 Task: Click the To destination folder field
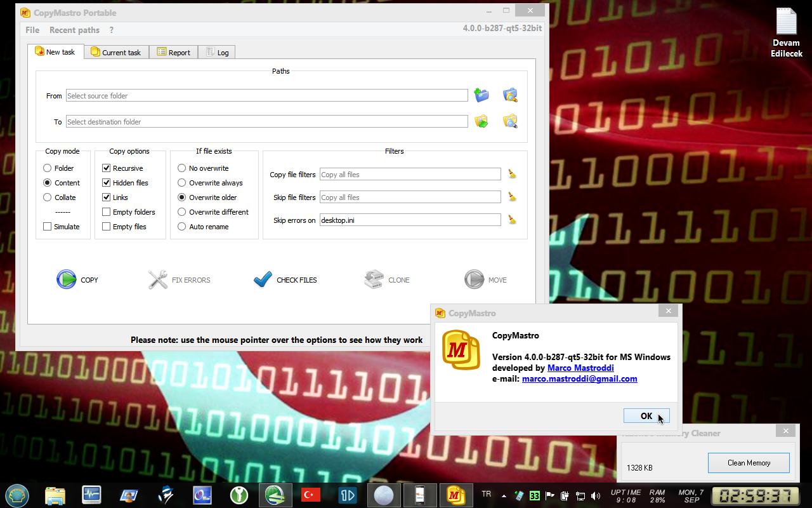[x=267, y=121]
